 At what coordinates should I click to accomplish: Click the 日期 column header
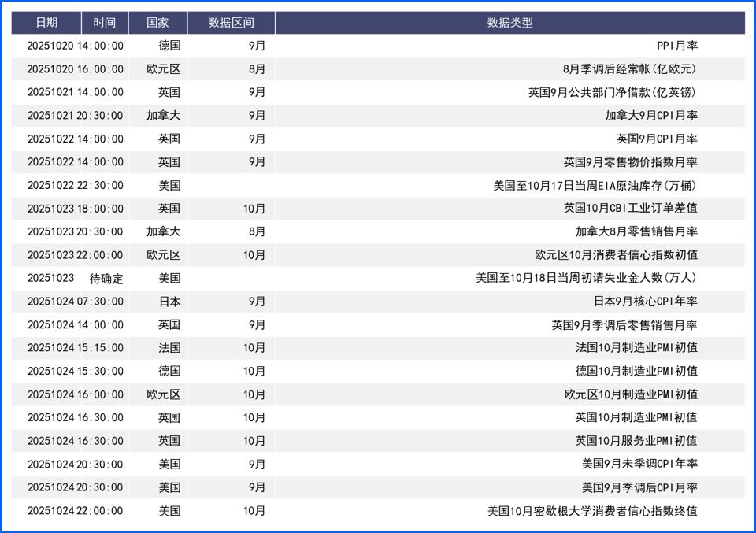tap(46, 23)
